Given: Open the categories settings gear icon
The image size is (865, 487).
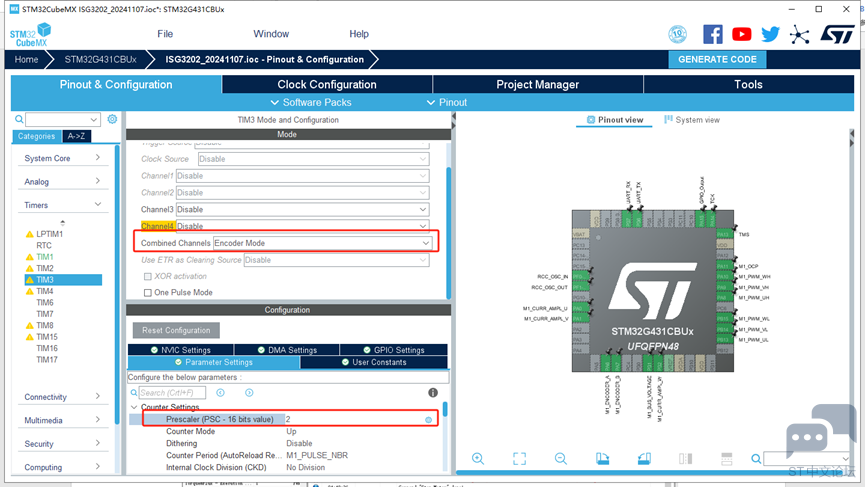Looking at the screenshot, I should tap(112, 119).
